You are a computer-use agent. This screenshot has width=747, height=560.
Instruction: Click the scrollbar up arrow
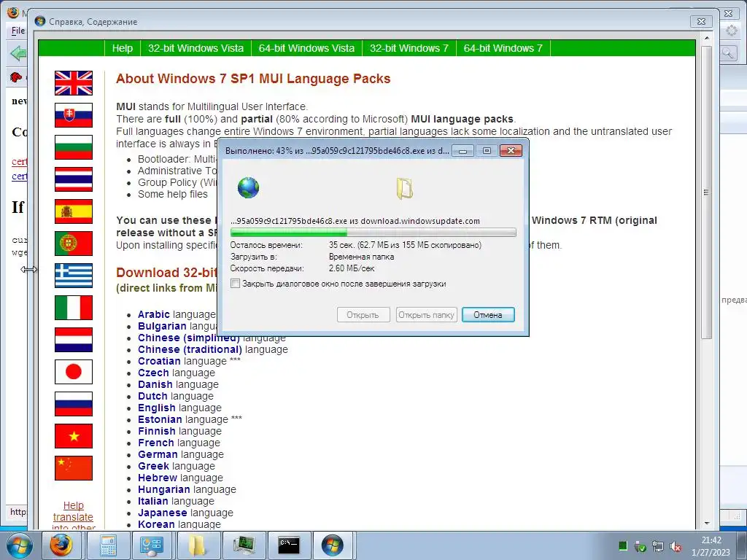click(x=706, y=38)
